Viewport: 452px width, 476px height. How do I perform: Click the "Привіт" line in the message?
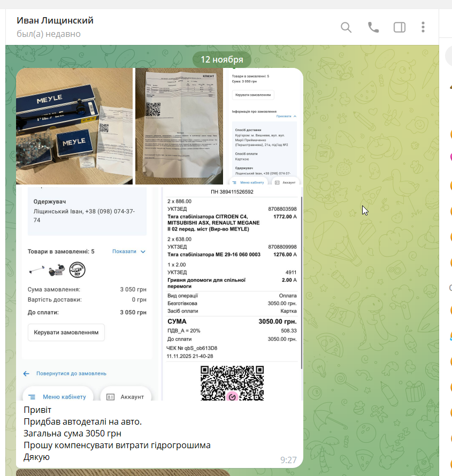[x=37, y=410]
